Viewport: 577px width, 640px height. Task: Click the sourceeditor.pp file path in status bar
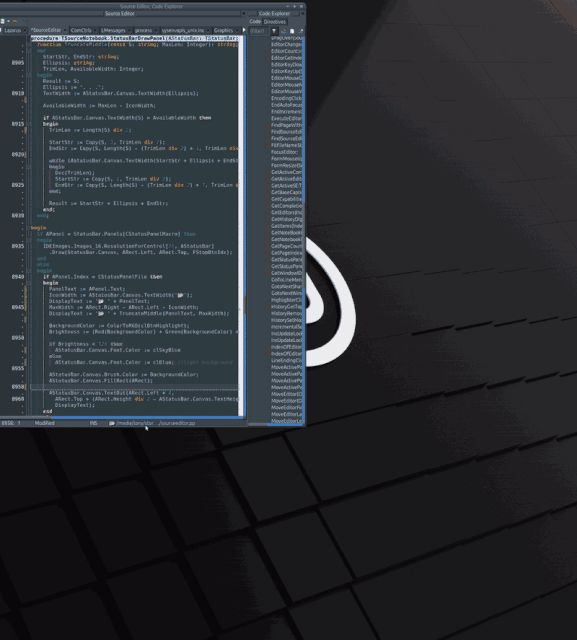point(156,423)
